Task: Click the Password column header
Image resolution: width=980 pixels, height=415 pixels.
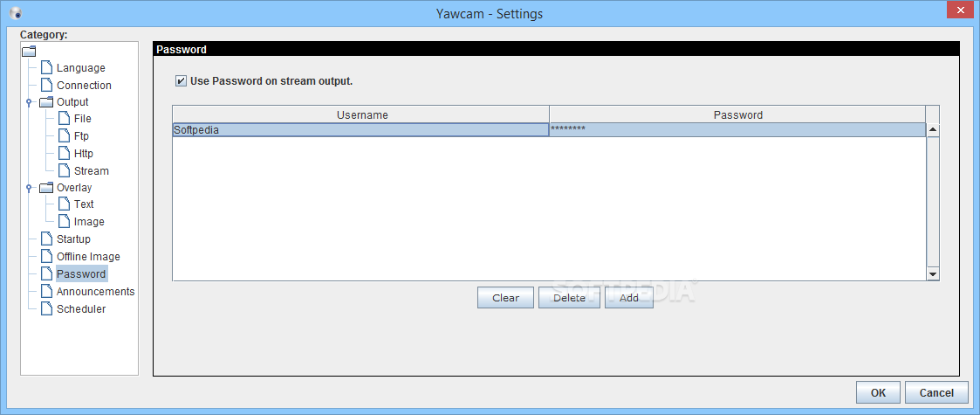Action: (737, 114)
